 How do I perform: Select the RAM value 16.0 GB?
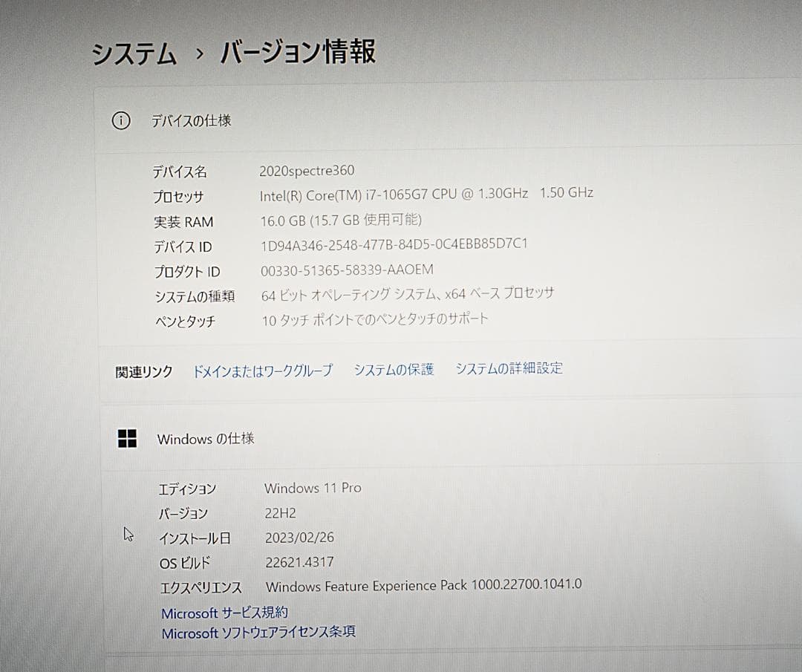[341, 220]
